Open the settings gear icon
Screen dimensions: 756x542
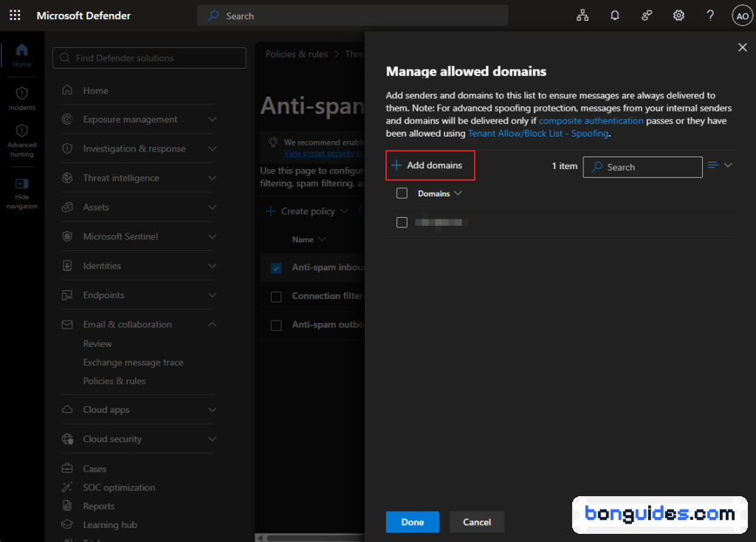click(x=678, y=16)
